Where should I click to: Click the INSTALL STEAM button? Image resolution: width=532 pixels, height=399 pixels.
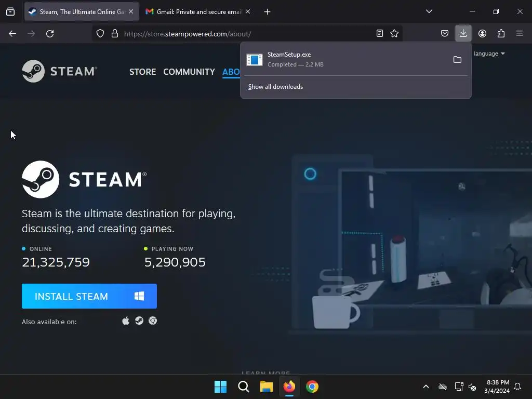click(x=89, y=296)
